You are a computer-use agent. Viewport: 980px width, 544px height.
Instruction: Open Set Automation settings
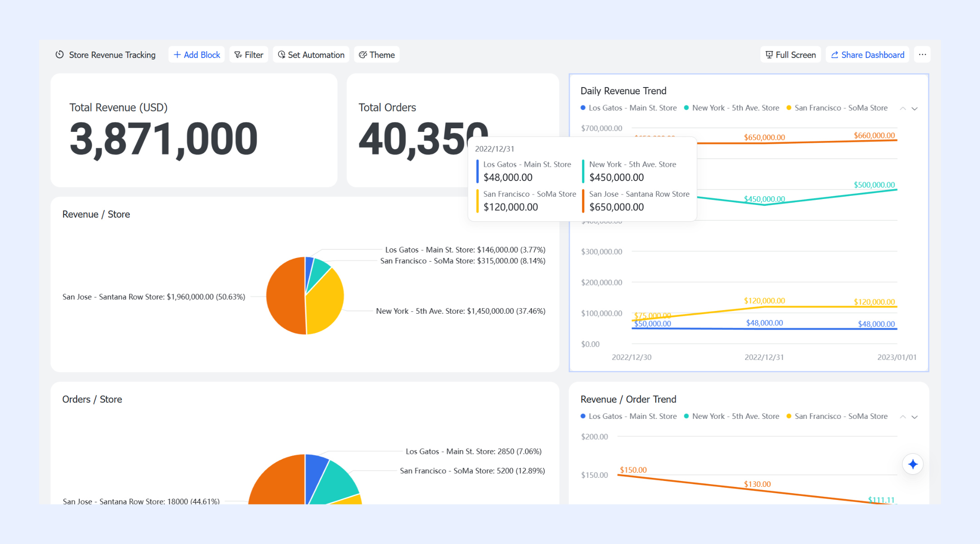pyautogui.click(x=311, y=55)
